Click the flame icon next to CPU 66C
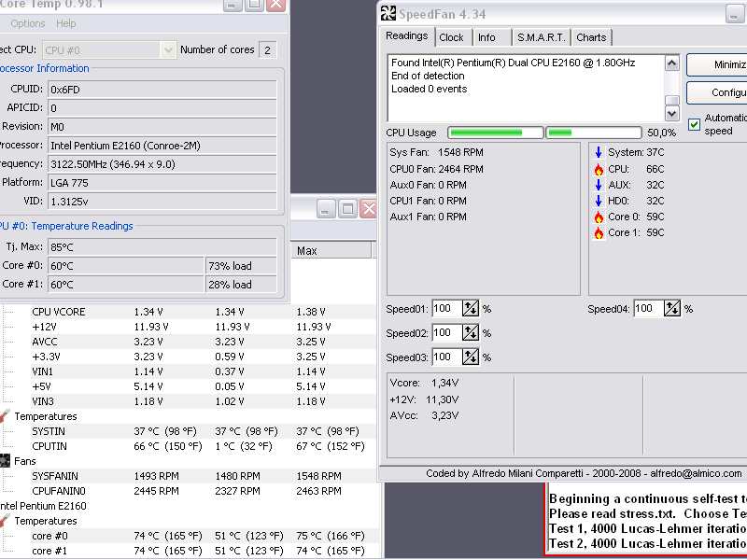 pyautogui.click(x=599, y=169)
